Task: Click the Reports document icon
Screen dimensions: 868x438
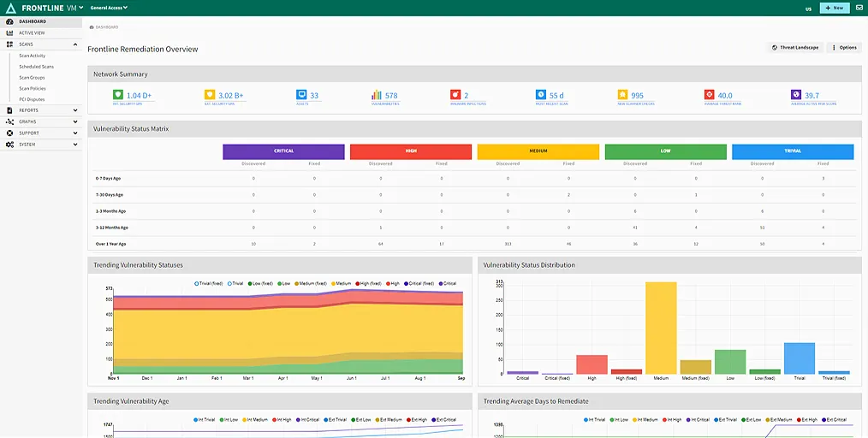Action: (x=9, y=110)
